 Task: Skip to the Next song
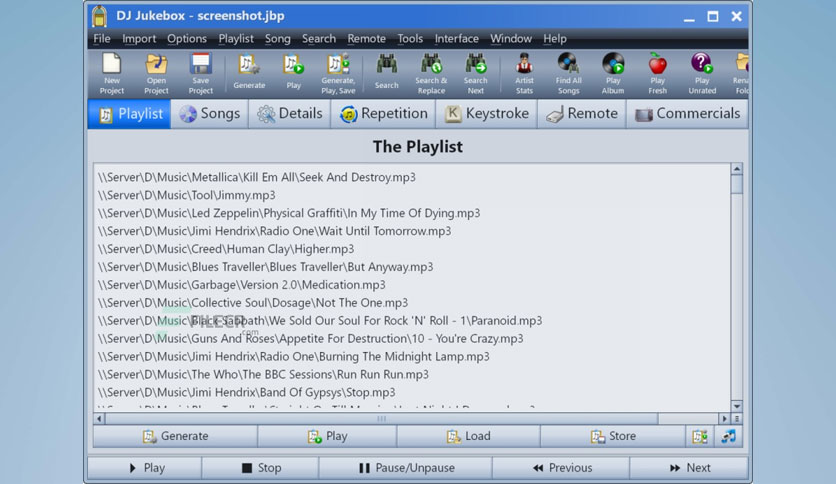coord(689,468)
